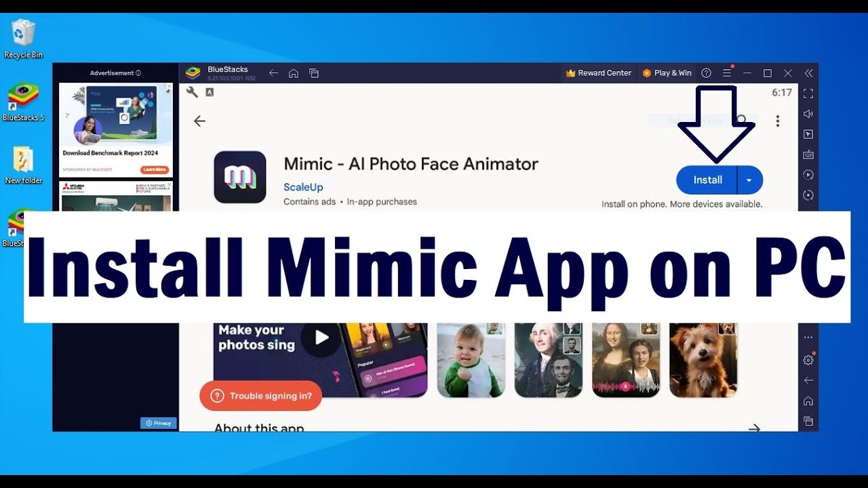868x488 pixels.
Task: Go back using the BlueStacks title bar arrow
Action: (273, 73)
